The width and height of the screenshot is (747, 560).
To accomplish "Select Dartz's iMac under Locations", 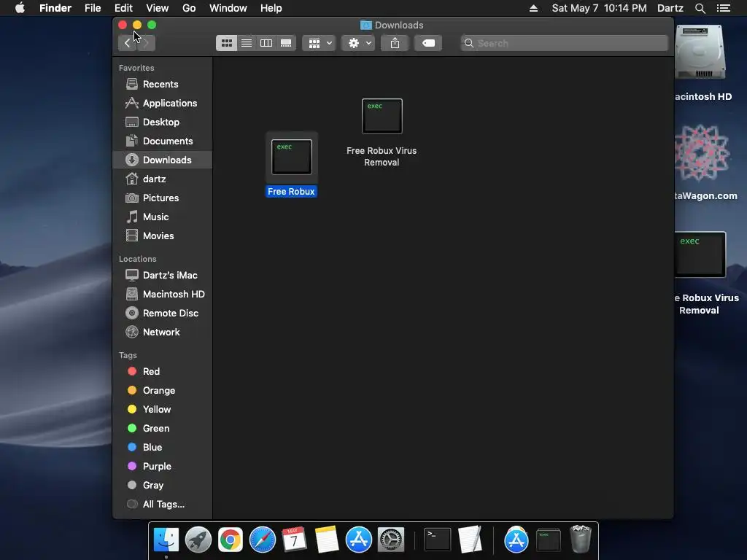I will click(x=163, y=275).
